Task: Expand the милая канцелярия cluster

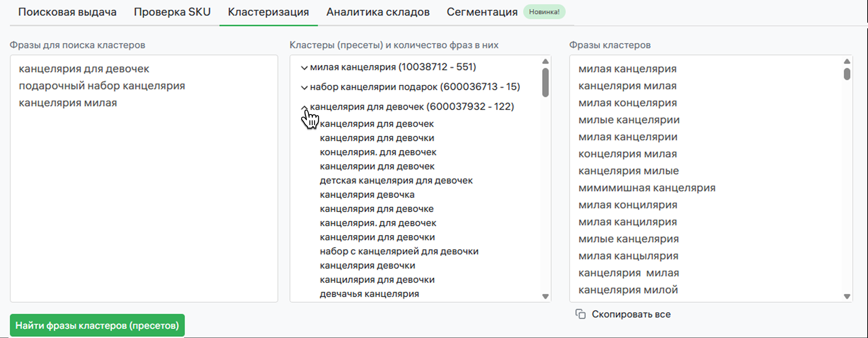Action: [x=304, y=67]
